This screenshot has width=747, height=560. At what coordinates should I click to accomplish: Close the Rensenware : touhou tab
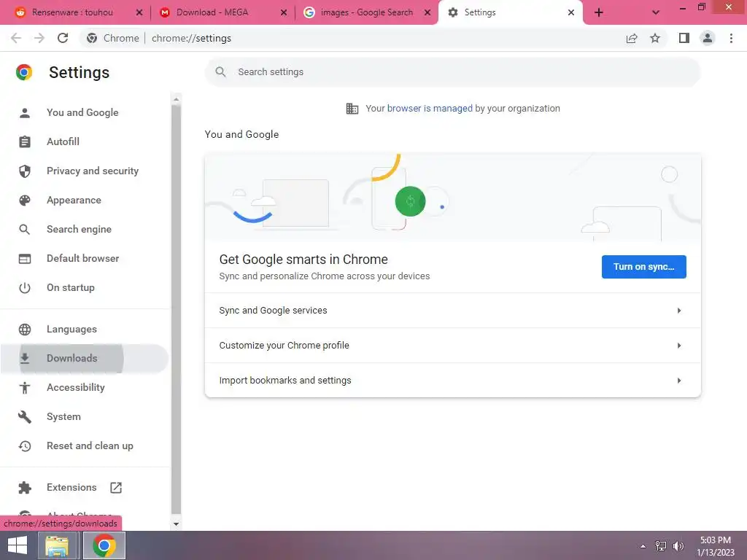point(139,12)
